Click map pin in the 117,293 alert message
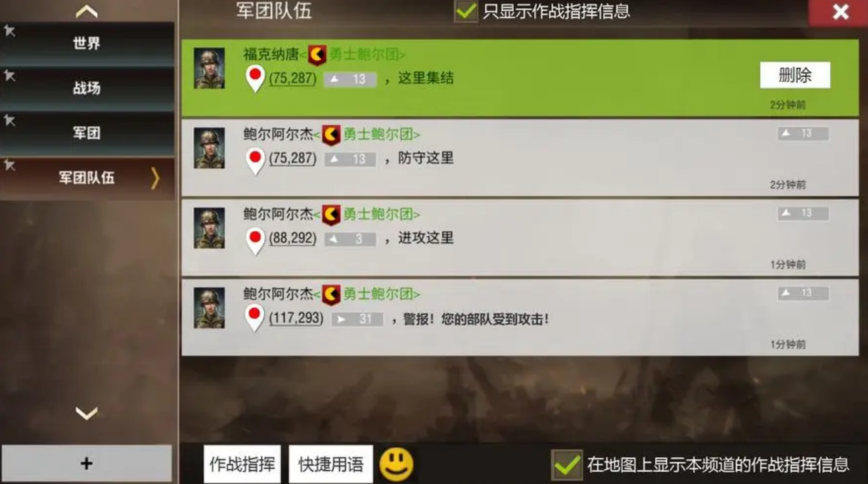This screenshot has width=868, height=484. [x=255, y=319]
